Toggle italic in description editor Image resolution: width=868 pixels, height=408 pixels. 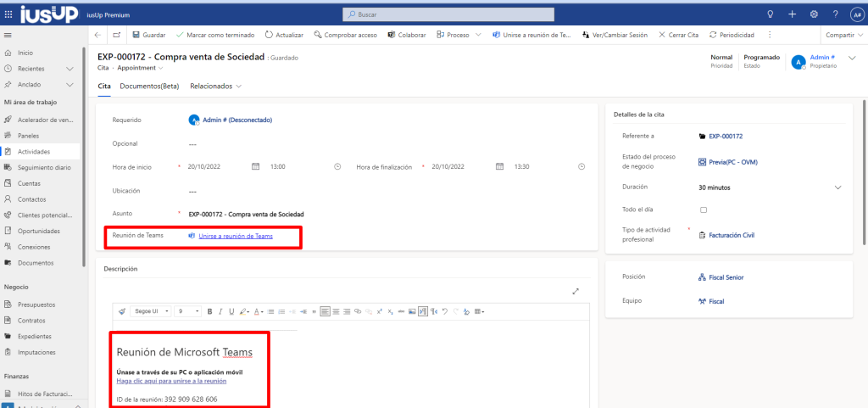(220, 311)
